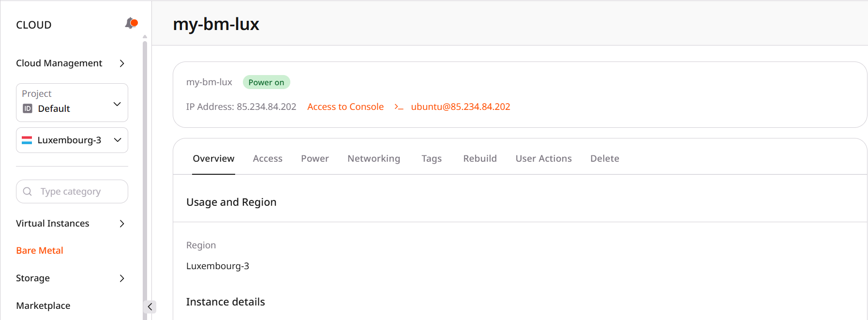868x320 pixels.
Task: Switch to the Access tab
Action: pos(268,159)
